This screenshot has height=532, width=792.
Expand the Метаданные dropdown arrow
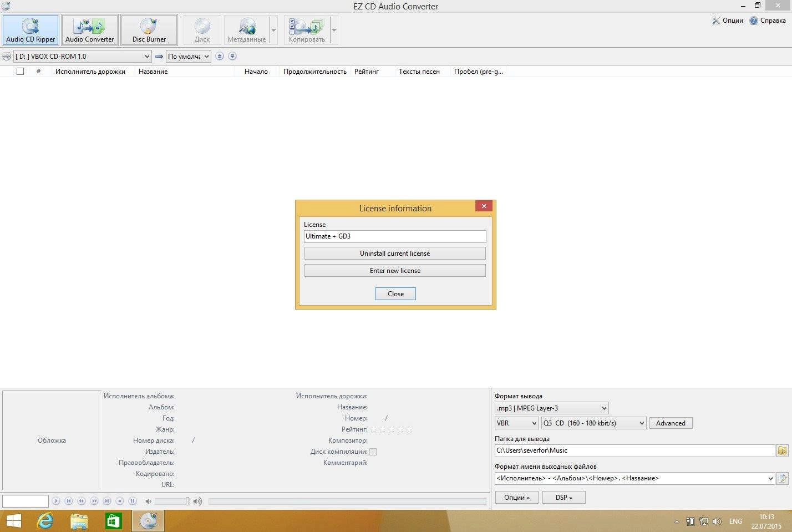(273, 30)
